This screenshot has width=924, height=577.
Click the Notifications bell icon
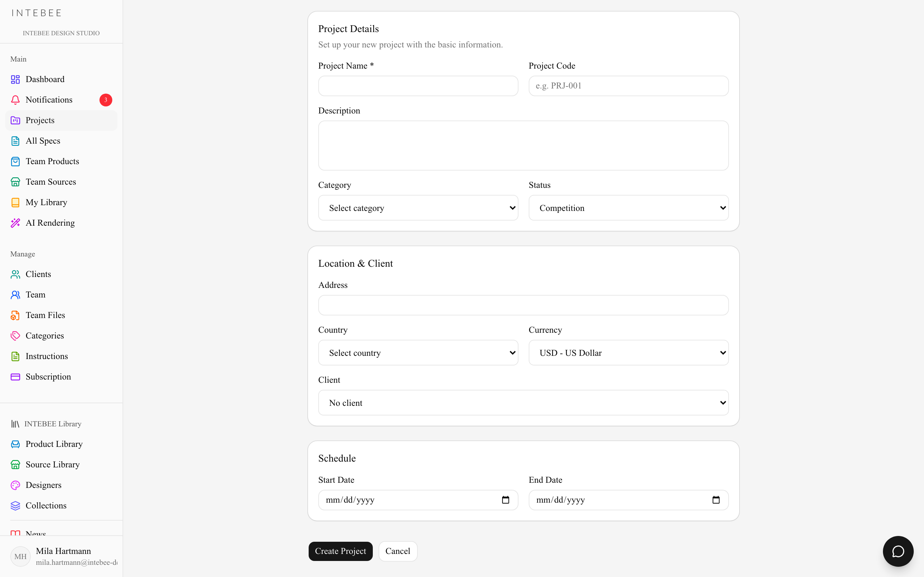coord(15,100)
